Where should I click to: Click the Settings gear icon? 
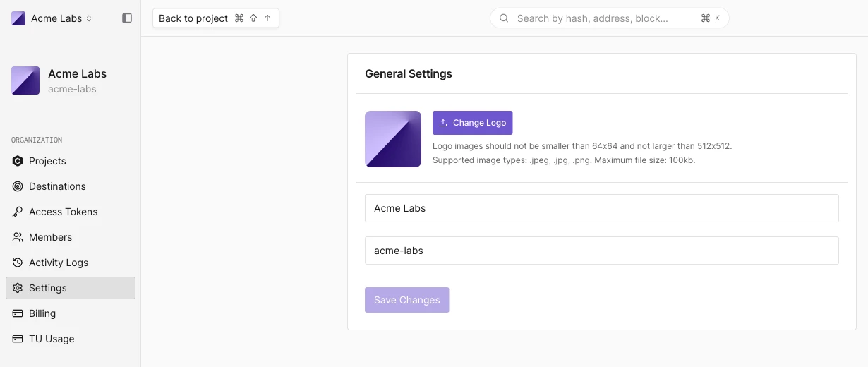pos(18,288)
